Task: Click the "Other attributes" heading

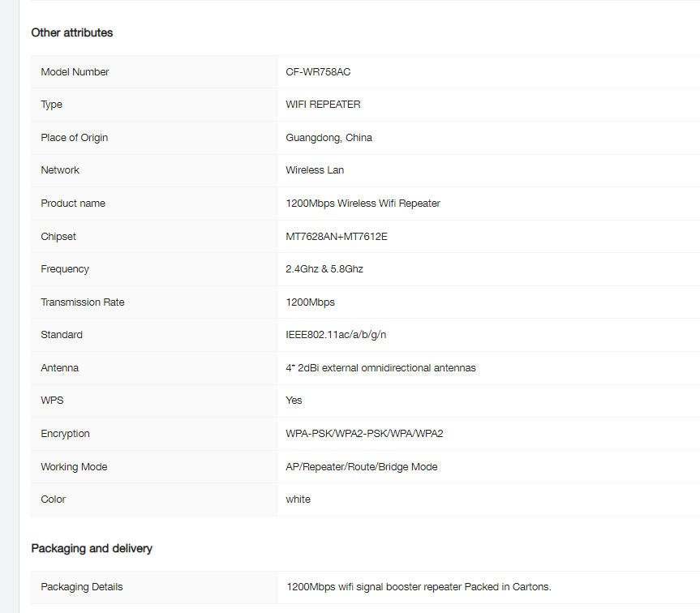Action: point(72,33)
